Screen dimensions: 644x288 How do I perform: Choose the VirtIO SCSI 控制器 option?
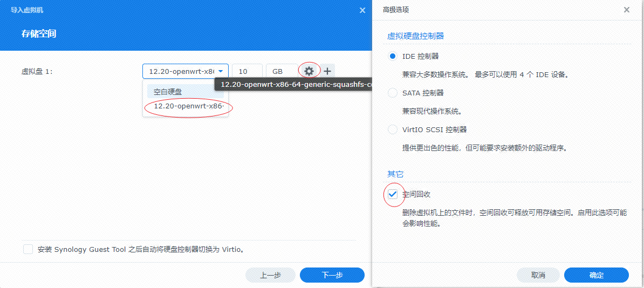(x=393, y=129)
